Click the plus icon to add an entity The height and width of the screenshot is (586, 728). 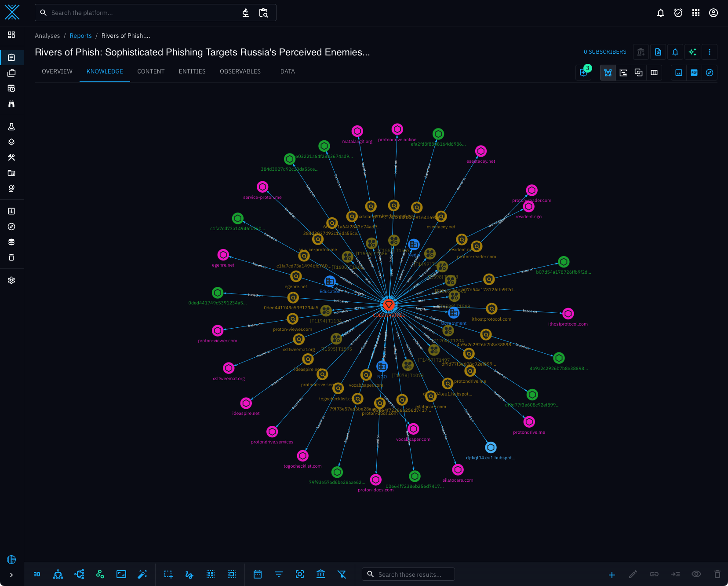pos(612,575)
